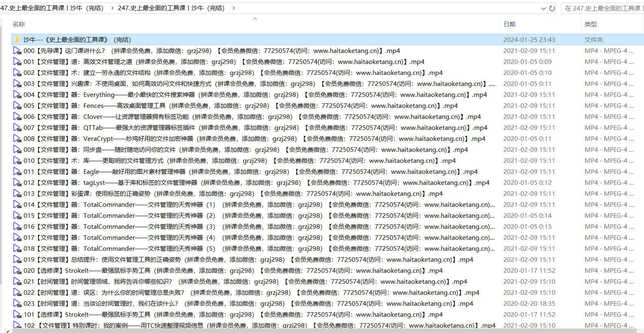Click video icon of 017 TotalCommander (4)
Image resolution: width=644 pixels, height=333 pixels.
click(17, 237)
